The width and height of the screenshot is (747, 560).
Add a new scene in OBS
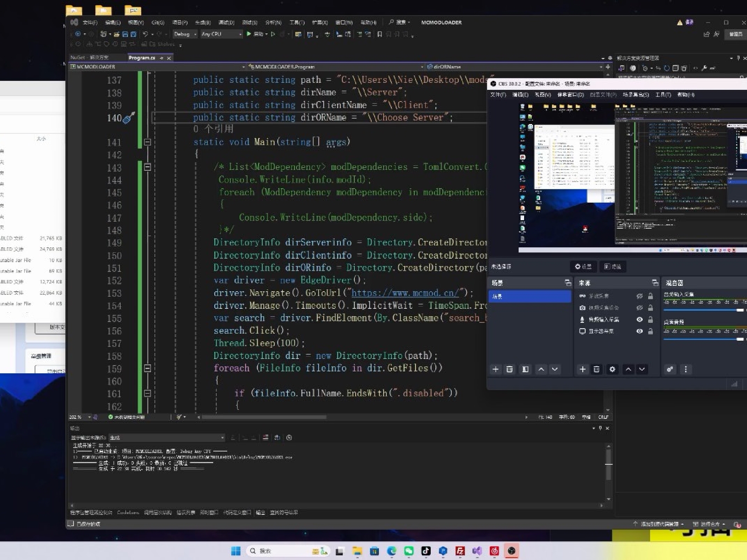click(495, 369)
